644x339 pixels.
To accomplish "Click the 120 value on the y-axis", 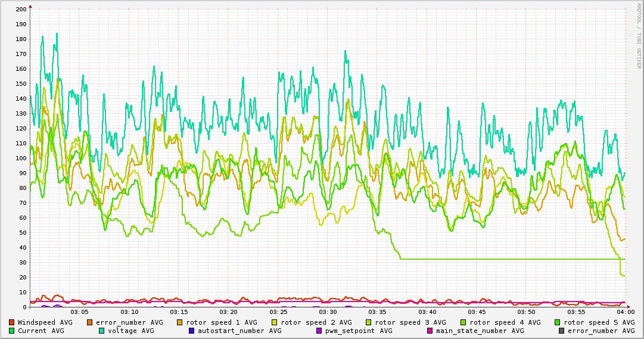I will pos(21,129).
